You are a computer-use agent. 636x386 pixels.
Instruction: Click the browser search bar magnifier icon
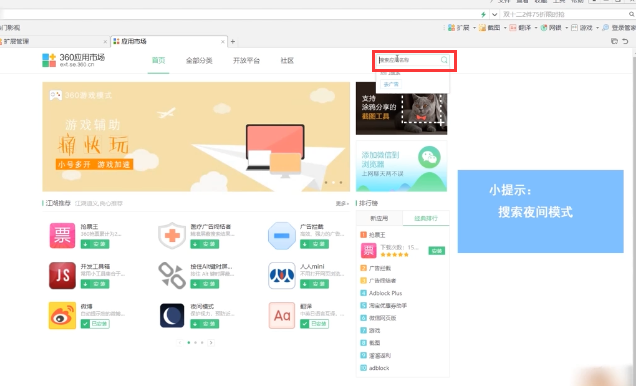[632, 14]
